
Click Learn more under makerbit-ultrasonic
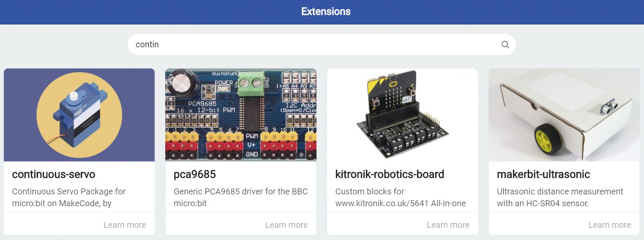pyautogui.click(x=610, y=225)
